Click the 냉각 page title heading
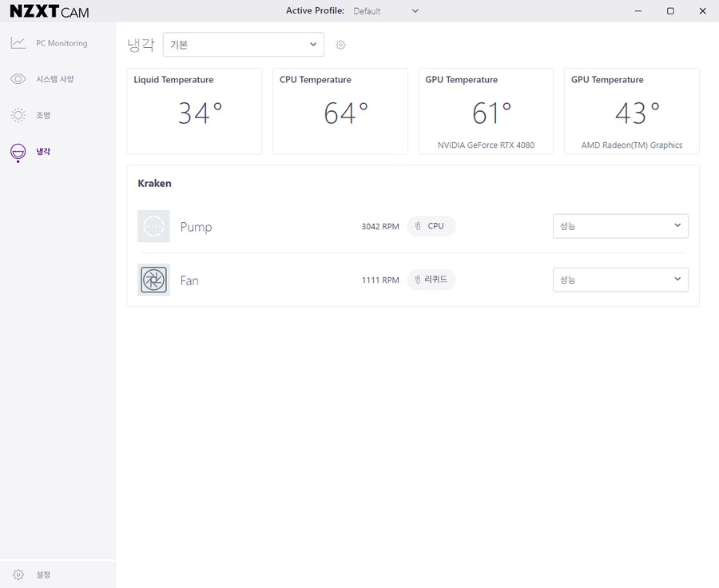 [141, 45]
